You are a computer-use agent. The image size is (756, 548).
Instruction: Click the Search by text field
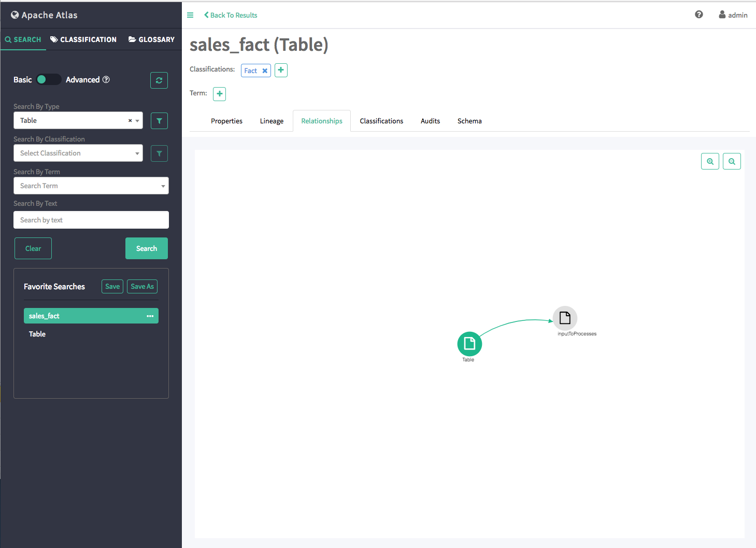[x=91, y=220]
